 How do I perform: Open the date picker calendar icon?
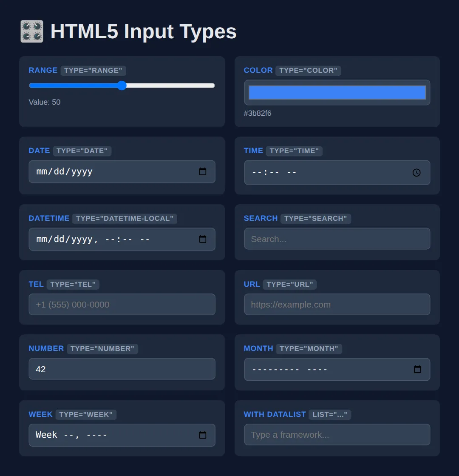pyautogui.click(x=203, y=171)
